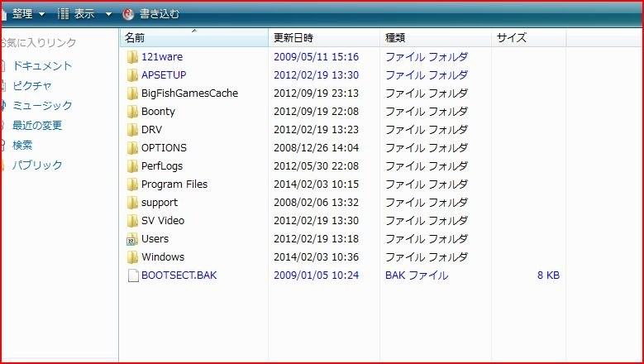Click the support folder name

(x=160, y=203)
